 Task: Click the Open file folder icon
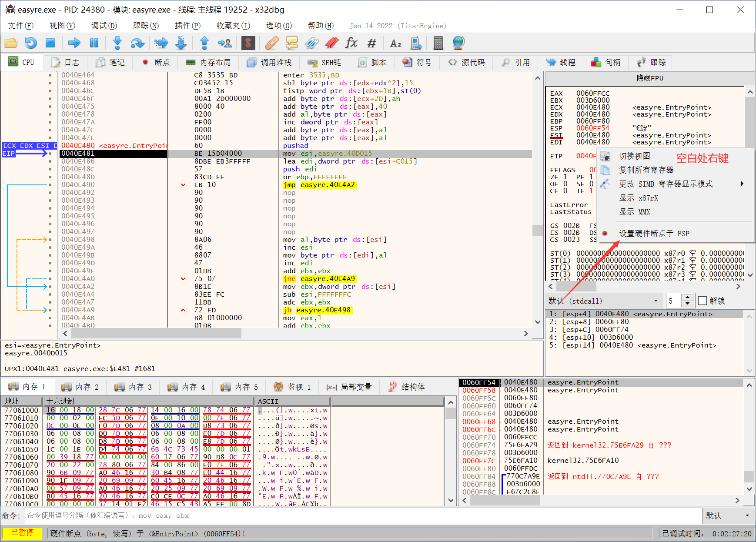tap(11, 43)
